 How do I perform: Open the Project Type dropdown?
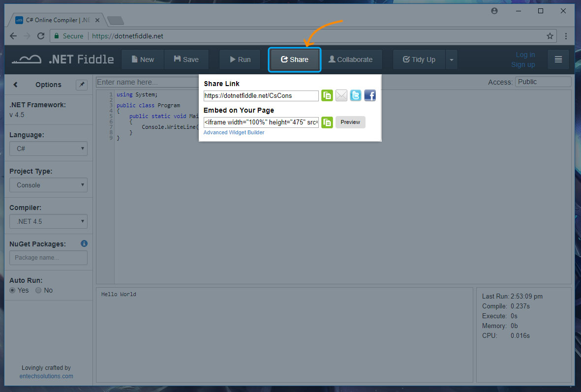click(49, 185)
